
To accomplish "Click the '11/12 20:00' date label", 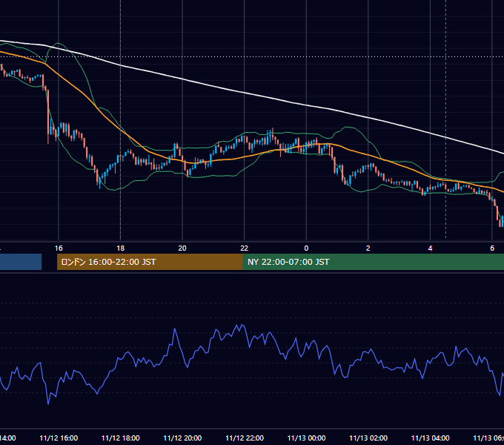I will (182, 438).
